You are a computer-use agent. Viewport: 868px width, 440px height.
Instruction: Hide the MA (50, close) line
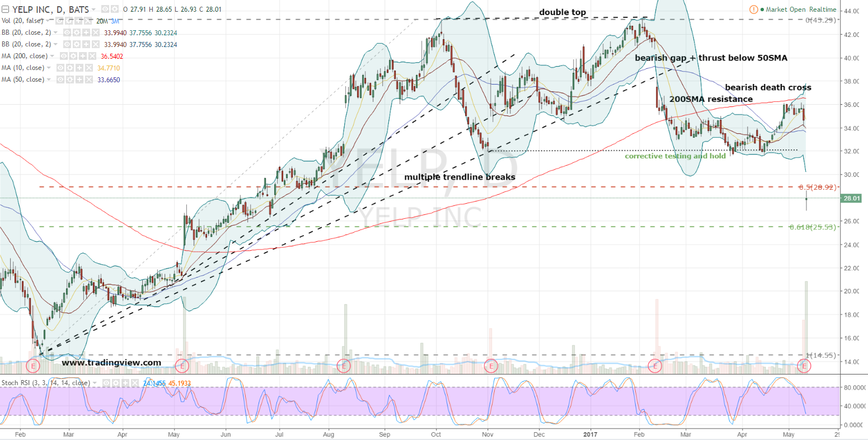click(59, 80)
